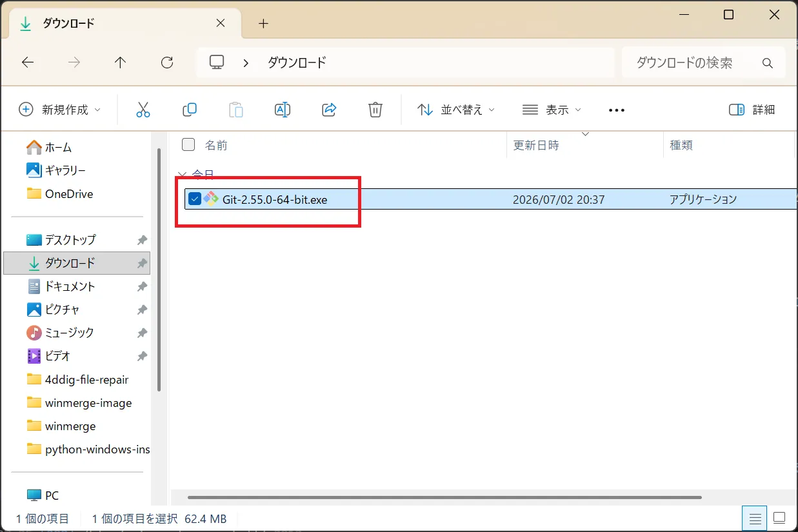Sort by the 名前 column header

click(216, 145)
